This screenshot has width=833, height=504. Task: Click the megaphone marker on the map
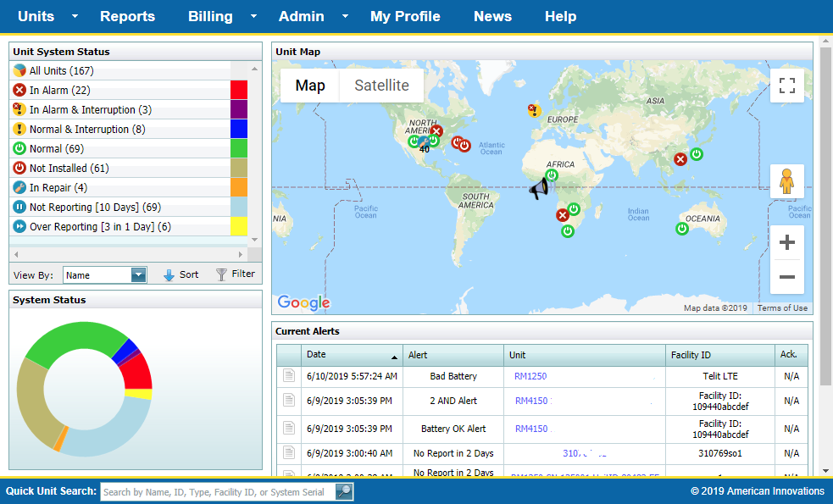pos(539,188)
